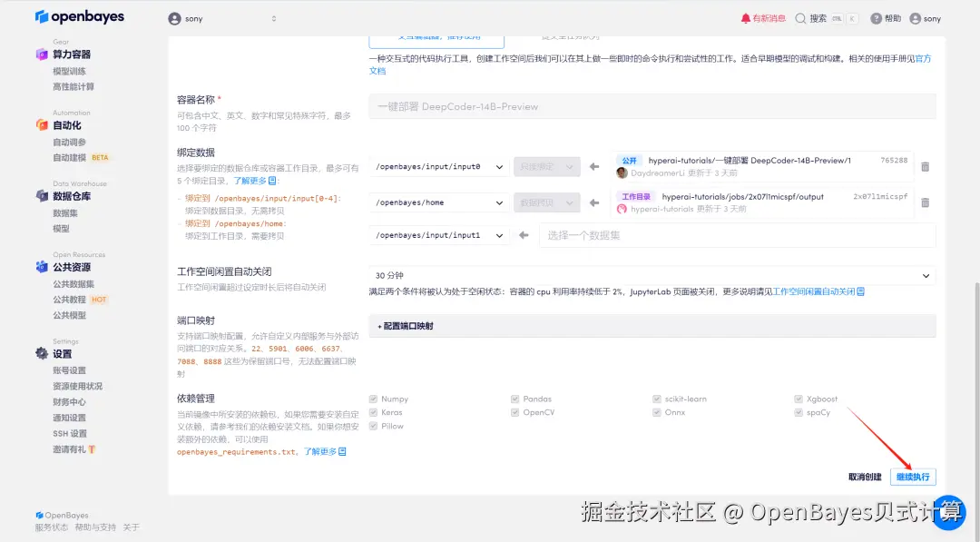This screenshot has width=980, height=542.
Task: Open 帮助与支持 footer link
Action: pos(95,527)
